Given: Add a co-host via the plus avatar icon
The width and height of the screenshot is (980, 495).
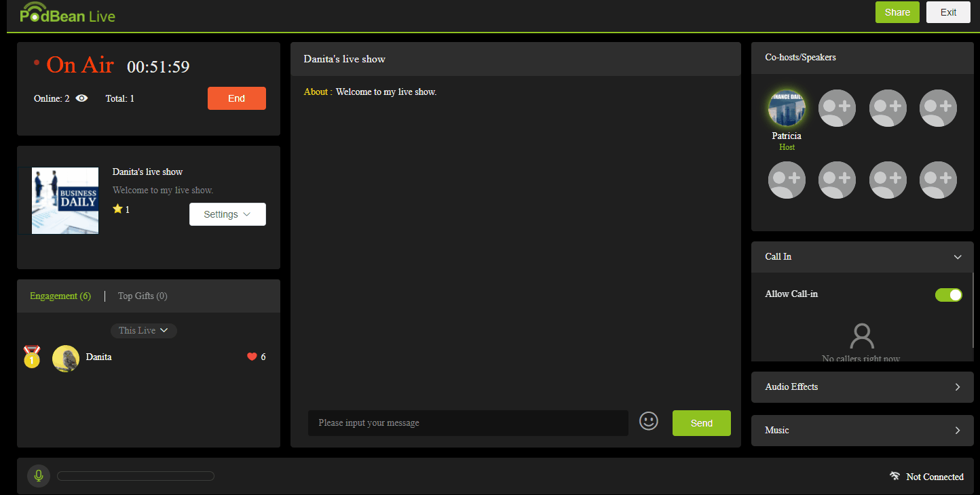Looking at the screenshot, I should click(x=837, y=108).
